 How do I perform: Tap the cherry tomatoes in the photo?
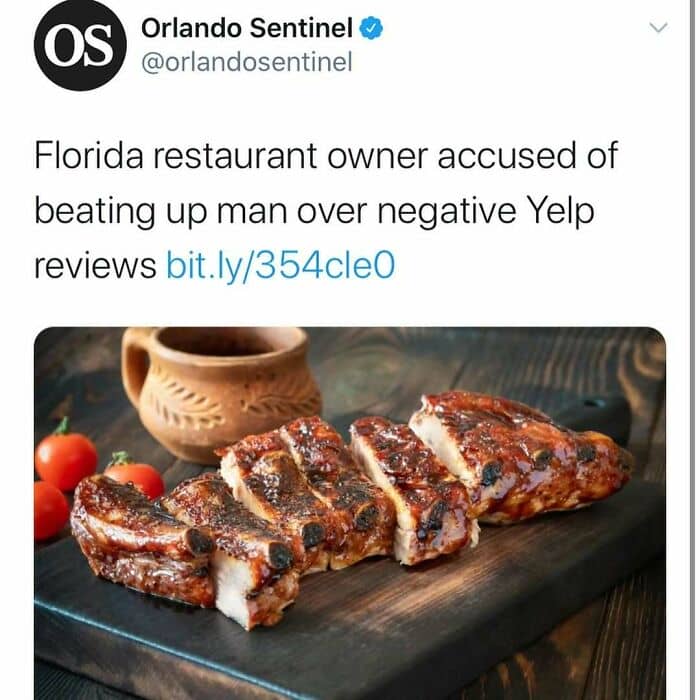pos(66,460)
